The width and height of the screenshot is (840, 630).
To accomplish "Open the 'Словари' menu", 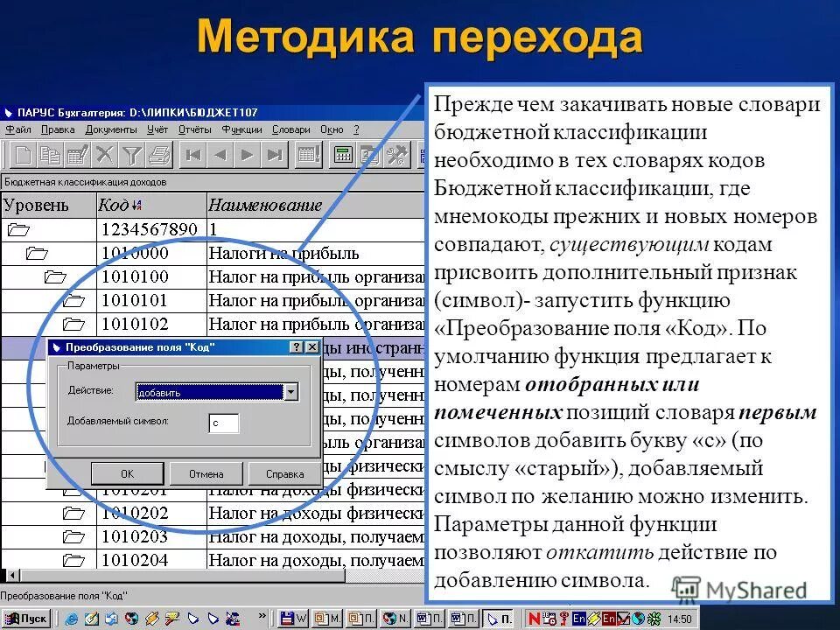I will pyautogui.click(x=289, y=129).
